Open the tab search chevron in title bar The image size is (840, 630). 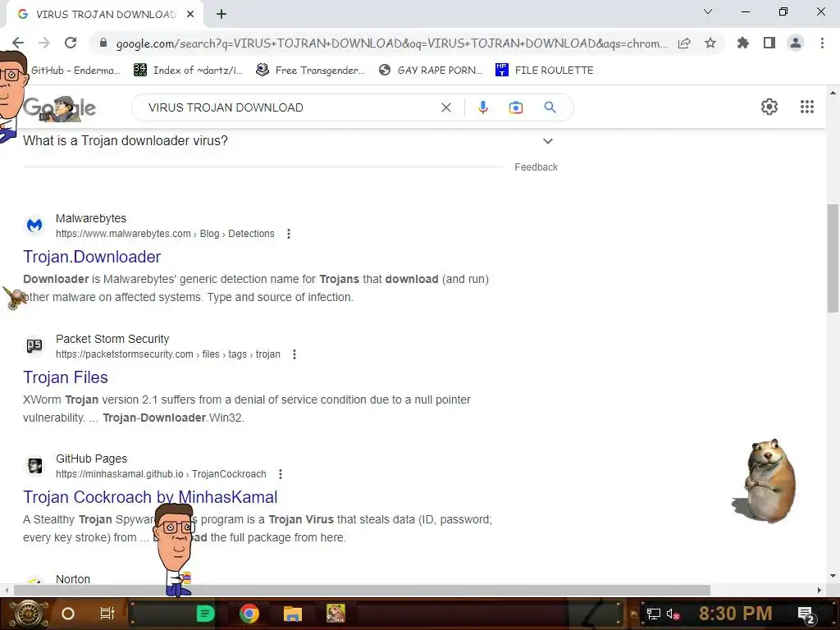click(708, 11)
